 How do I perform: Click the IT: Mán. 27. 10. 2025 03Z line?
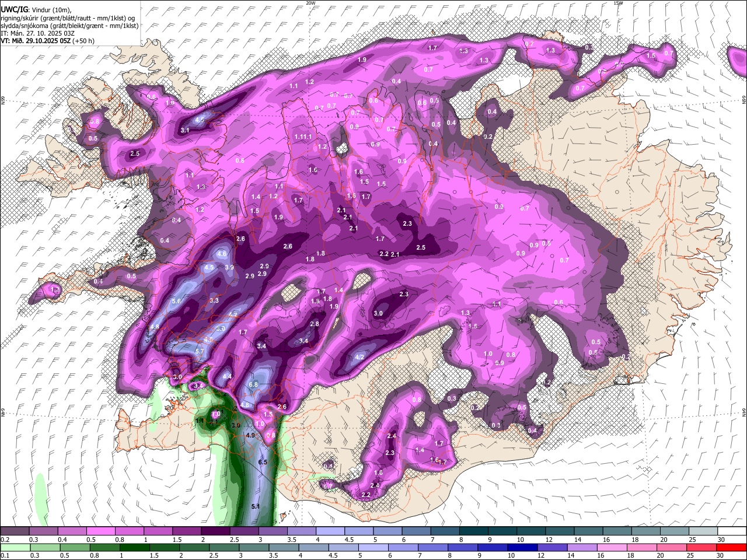pos(37,33)
